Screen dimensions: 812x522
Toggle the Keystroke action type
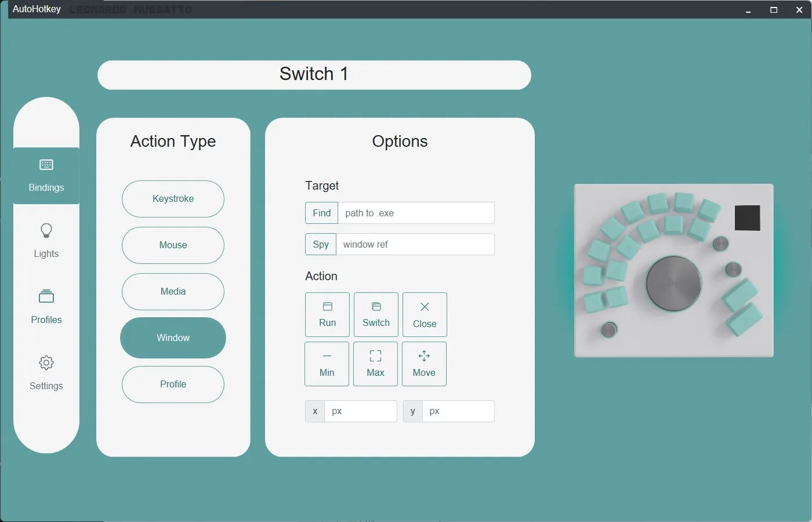[172, 199]
